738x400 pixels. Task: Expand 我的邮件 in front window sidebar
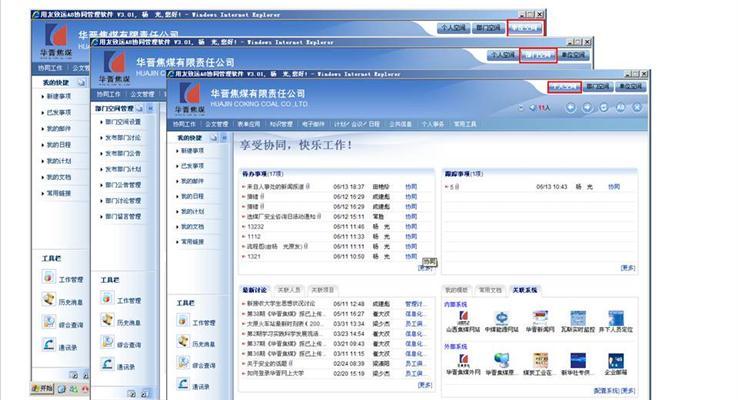[x=193, y=181]
